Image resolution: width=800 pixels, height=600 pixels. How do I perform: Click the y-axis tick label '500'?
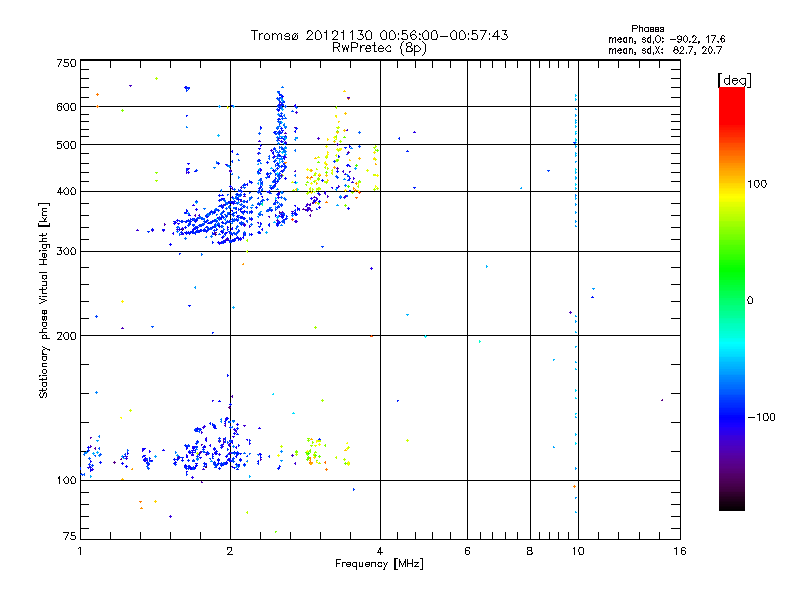(x=66, y=145)
